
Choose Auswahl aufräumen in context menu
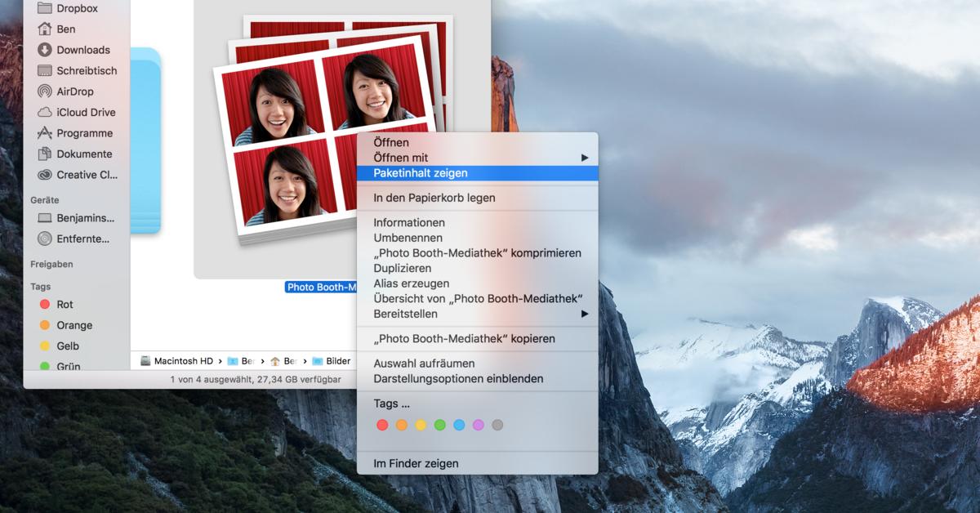tap(478, 364)
